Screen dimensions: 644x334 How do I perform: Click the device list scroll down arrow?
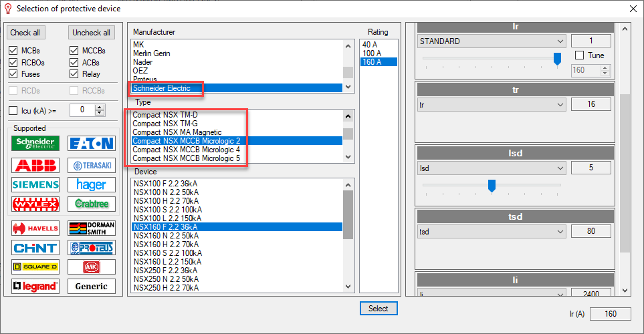pos(348,287)
